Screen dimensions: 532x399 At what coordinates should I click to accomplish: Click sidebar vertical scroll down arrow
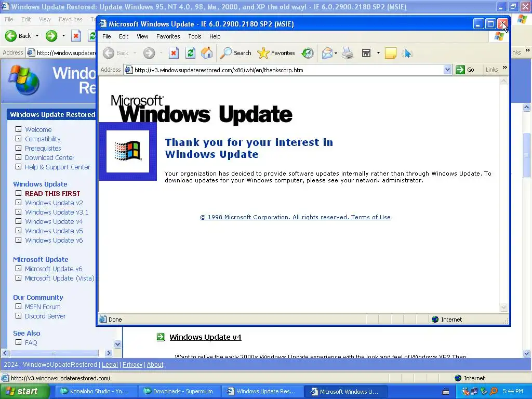coord(118,344)
